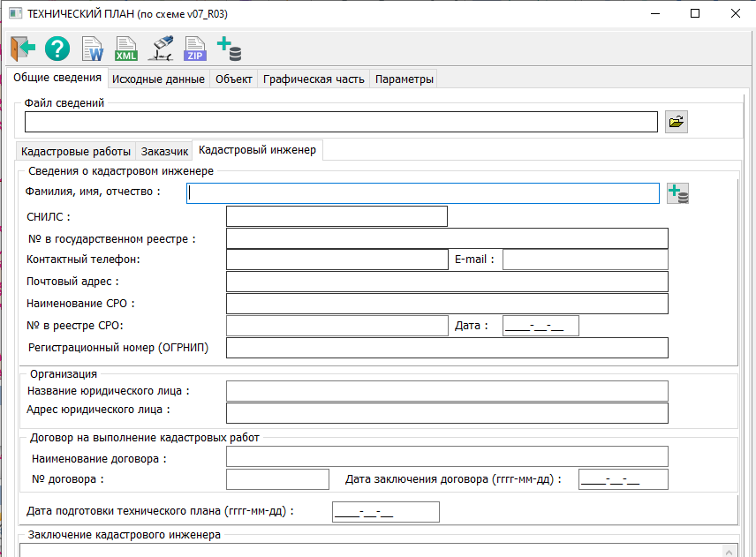Browse for file using folder icon
The image size is (756, 557).
tap(676, 122)
